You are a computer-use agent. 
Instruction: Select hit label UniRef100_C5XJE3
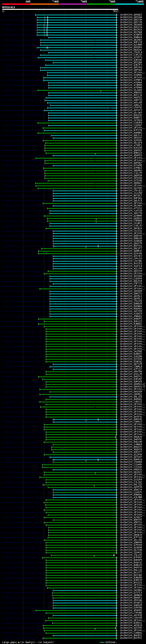click(131, 191)
